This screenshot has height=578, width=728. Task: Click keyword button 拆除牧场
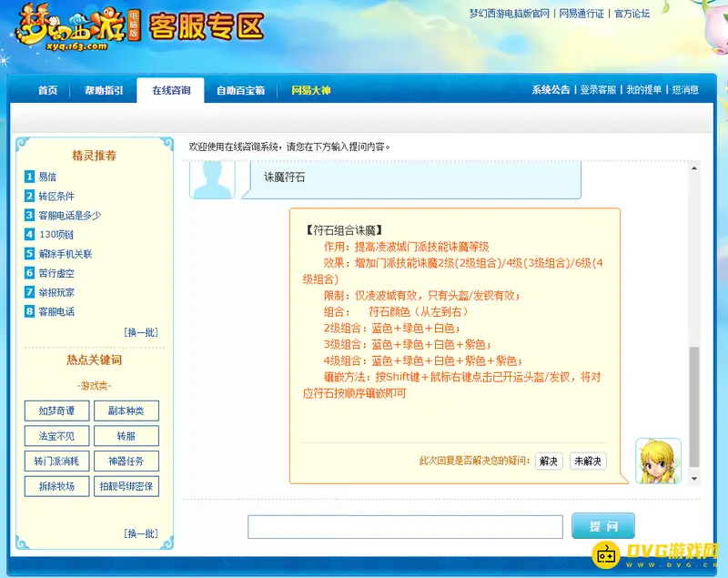point(56,486)
